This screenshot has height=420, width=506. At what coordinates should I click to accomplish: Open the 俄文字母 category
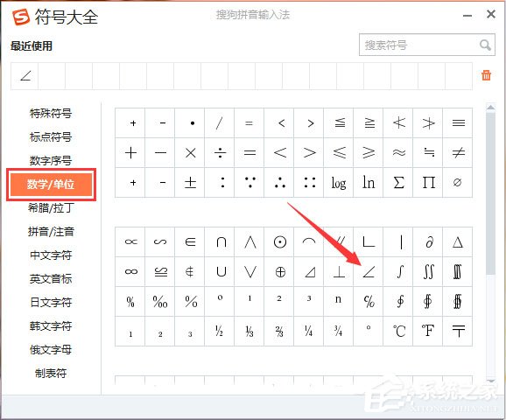tap(51, 350)
